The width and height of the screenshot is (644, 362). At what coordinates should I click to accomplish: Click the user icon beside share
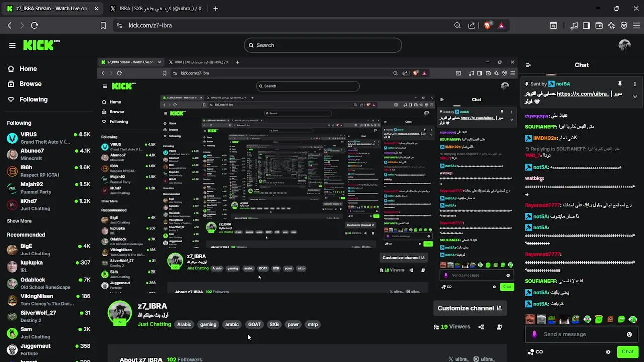[x=499, y=327]
